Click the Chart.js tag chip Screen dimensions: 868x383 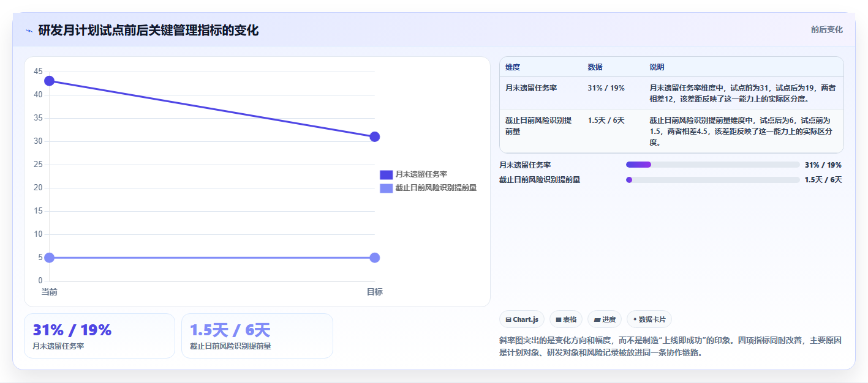(x=522, y=319)
